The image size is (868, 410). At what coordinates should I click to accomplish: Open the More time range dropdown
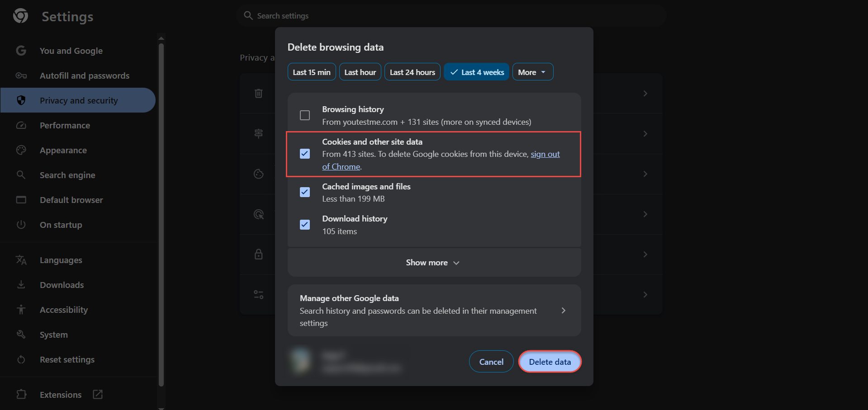532,72
